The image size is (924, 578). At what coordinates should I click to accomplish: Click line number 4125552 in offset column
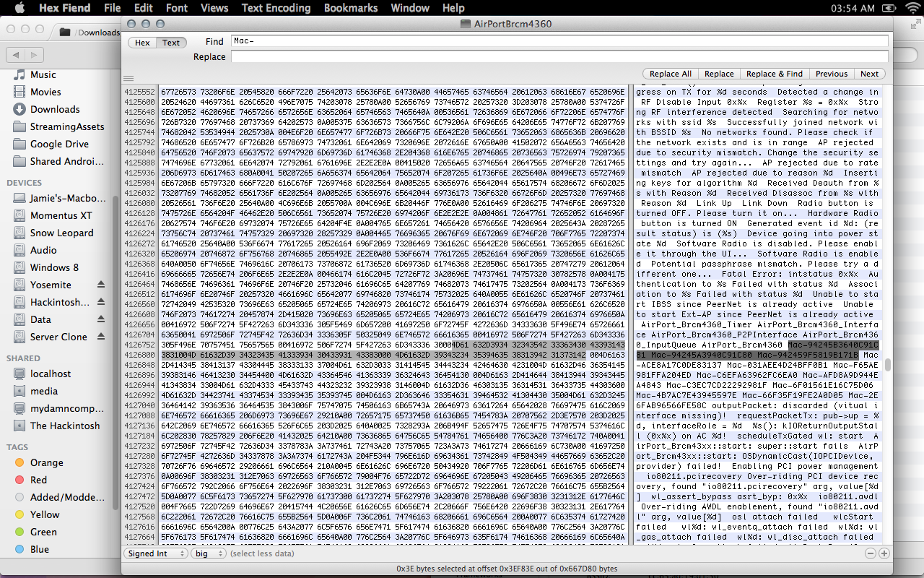tap(139, 92)
